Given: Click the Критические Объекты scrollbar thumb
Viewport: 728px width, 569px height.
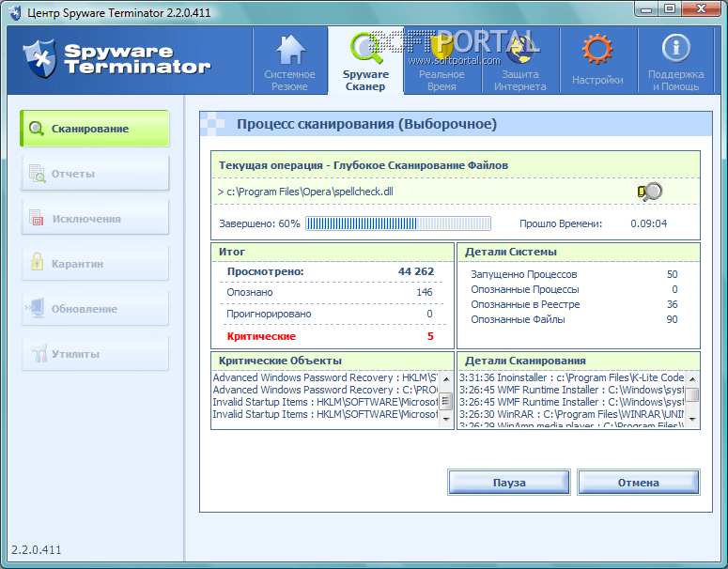Looking at the screenshot, I should pos(445,400).
